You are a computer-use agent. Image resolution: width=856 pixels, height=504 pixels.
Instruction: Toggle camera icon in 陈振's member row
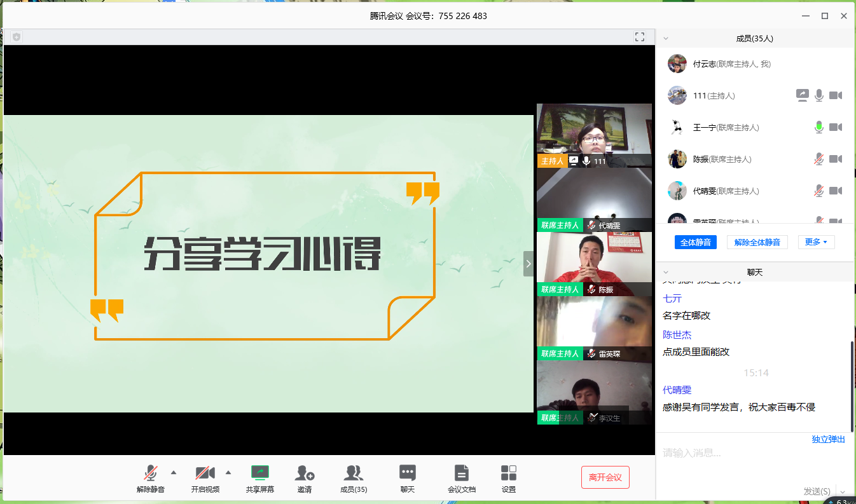(x=836, y=159)
